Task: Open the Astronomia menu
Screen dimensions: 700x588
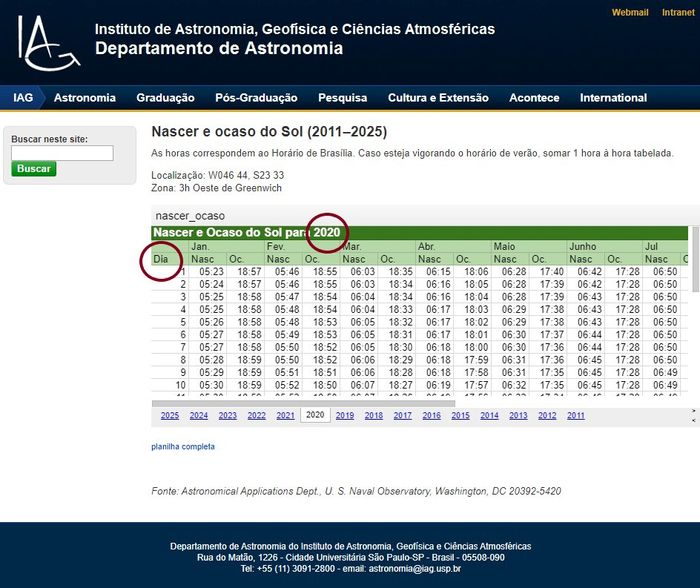Action: coord(85,98)
